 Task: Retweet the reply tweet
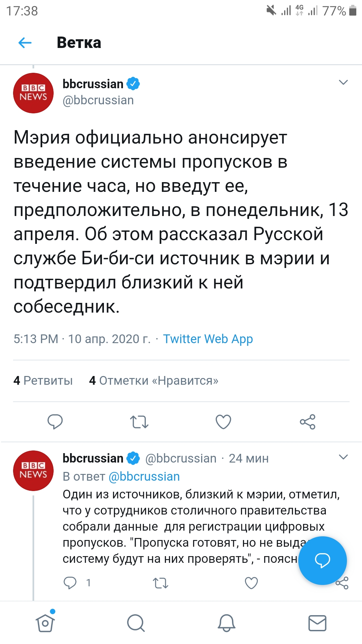tap(161, 583)
